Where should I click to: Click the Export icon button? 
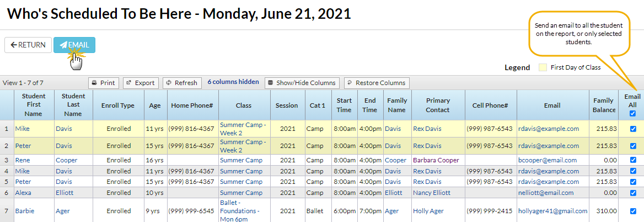pyautogui.click(x=141, y=83)
